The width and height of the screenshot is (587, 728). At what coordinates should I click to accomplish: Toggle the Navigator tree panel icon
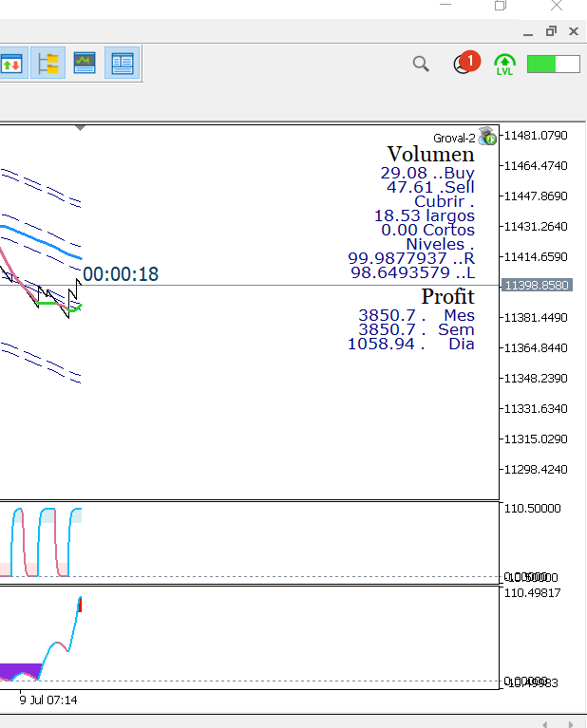coord(47,64)
